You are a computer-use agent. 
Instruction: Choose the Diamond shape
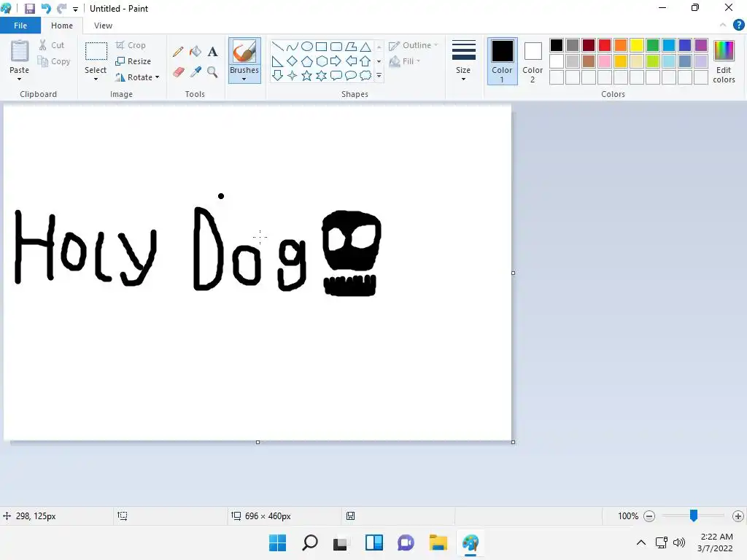[x=292, y=61]
